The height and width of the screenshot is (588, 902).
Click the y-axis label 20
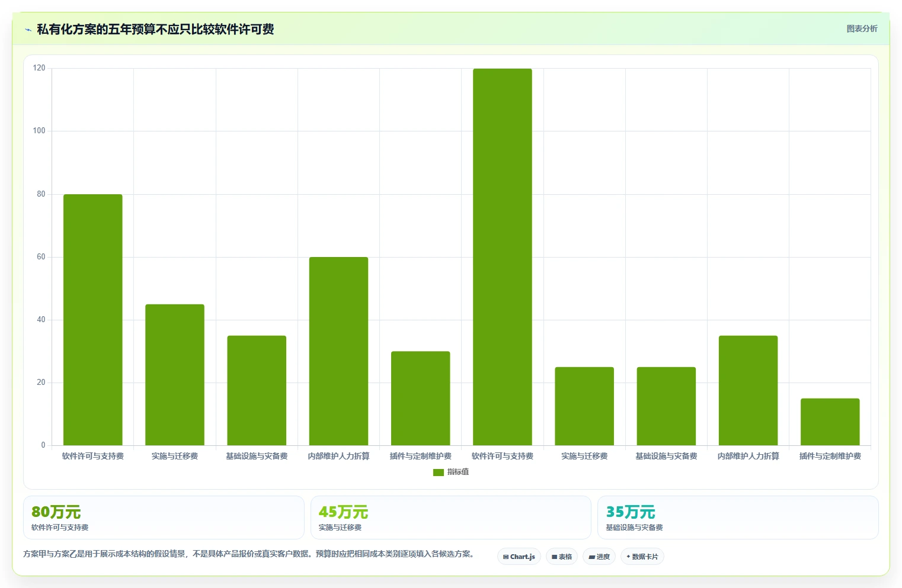pyautogui.click(x=41, y=383)
